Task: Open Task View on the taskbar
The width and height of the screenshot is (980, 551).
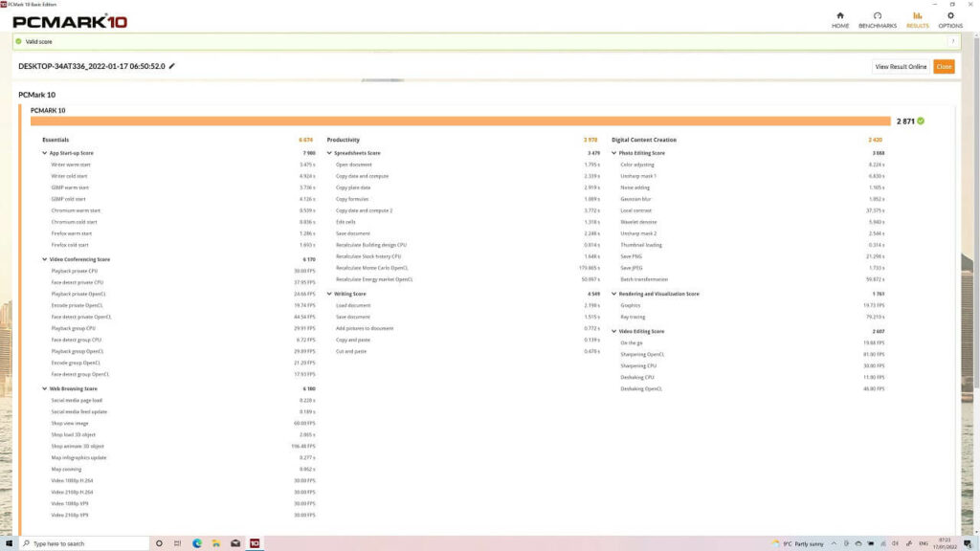Action: pyautogui.click(x=177, y=543)
